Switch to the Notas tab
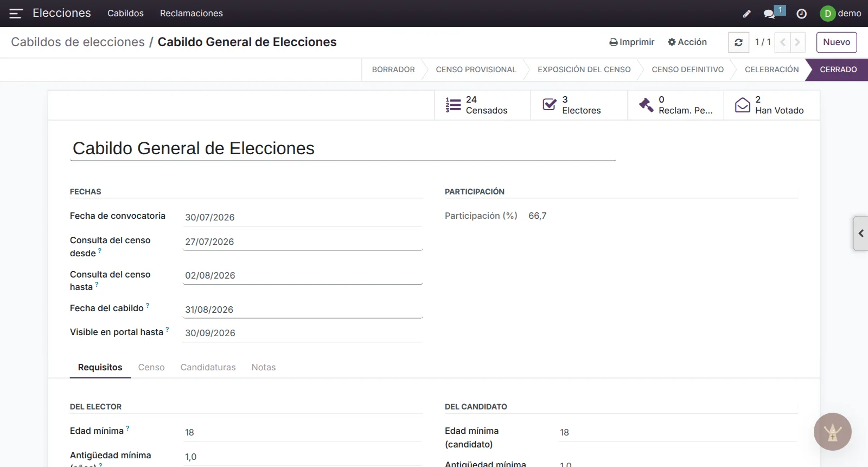 tap(264, 368)
